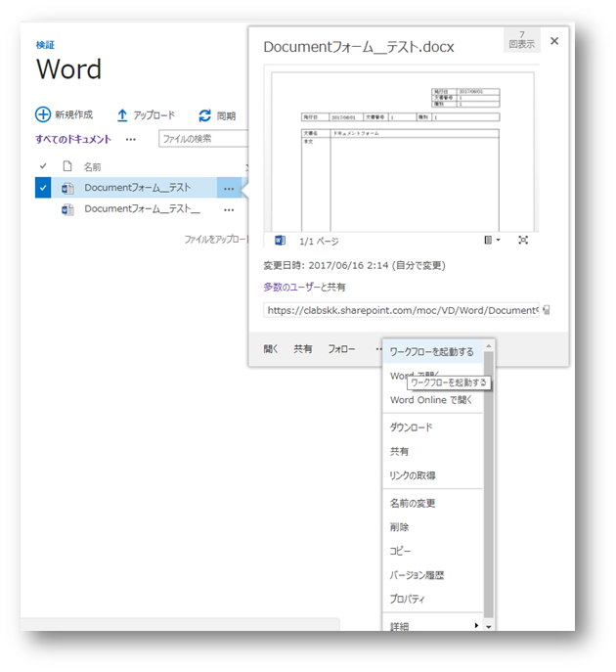The height and width of the screenshot is (672, 616).
Task: Close the document preview callout
Action: click(554, 41)
